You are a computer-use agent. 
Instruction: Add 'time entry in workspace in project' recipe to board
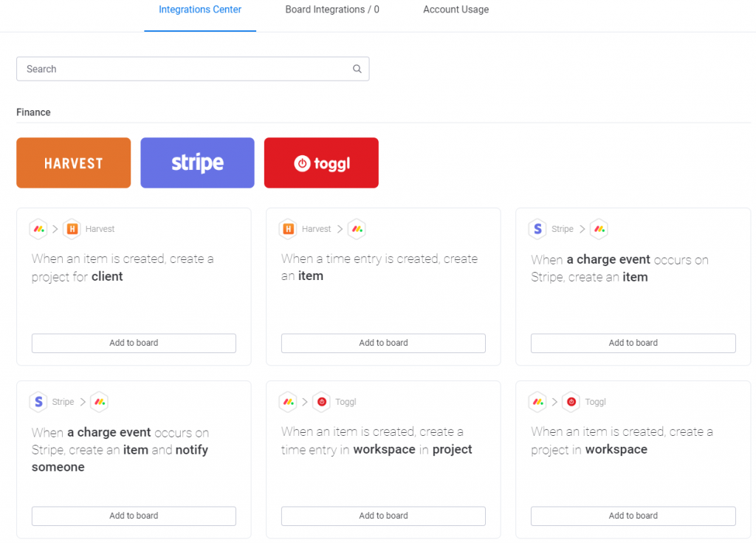(x=383, y=516)
